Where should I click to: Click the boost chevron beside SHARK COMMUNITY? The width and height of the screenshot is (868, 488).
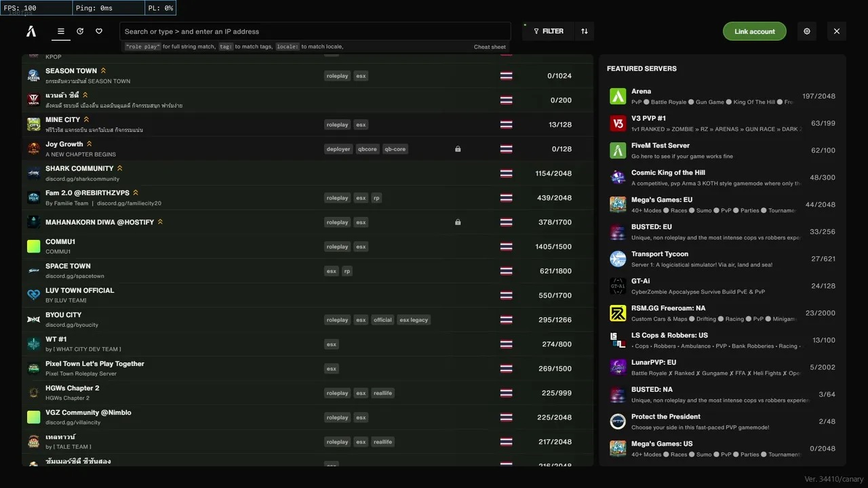coord(119,168)
